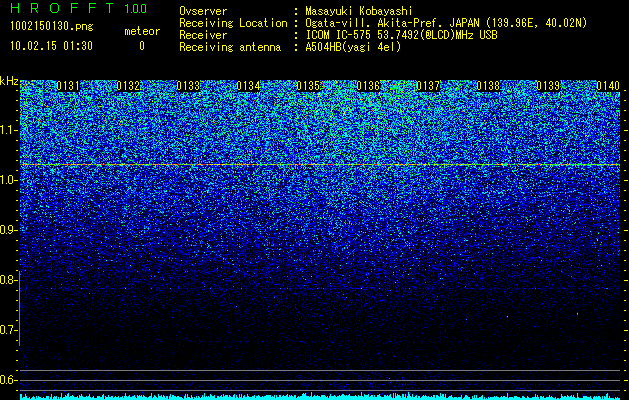Click the Receiving antenna label

(230, 47)
